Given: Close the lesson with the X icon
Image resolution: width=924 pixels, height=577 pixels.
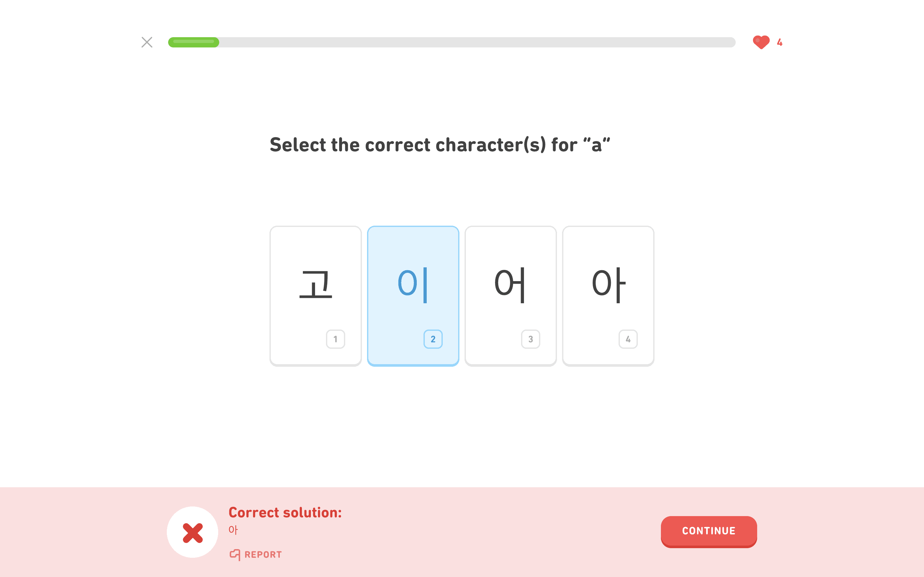Looking at the screenshot, I should tap(147, 42).
